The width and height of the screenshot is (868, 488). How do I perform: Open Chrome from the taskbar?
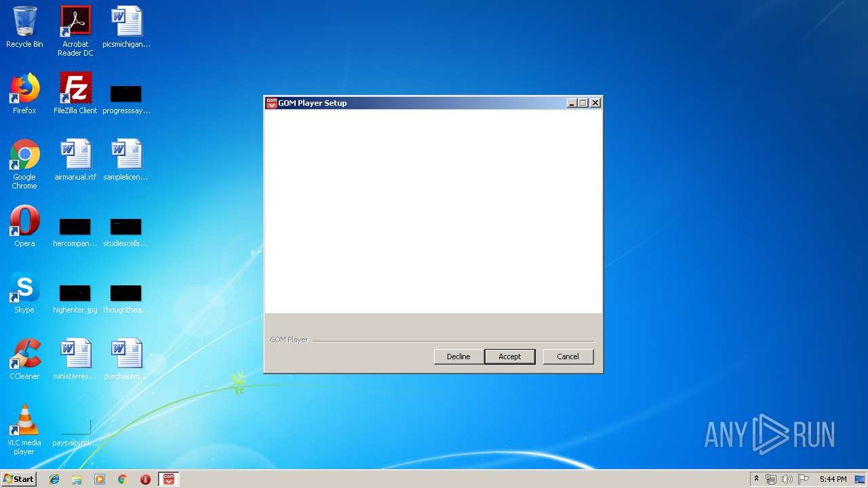[122, 479]
